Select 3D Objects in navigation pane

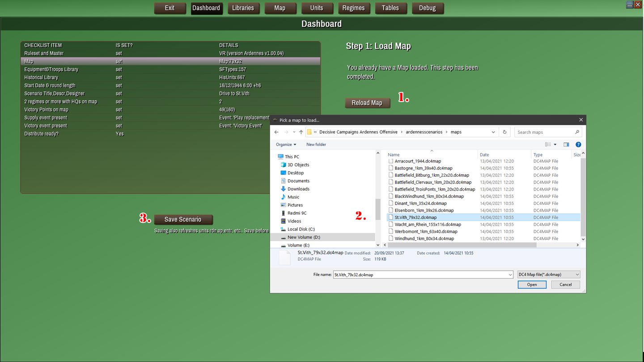pos(298,165)
